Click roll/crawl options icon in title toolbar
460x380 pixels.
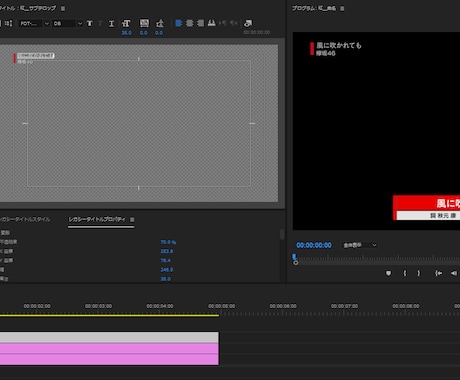point(8,23)
